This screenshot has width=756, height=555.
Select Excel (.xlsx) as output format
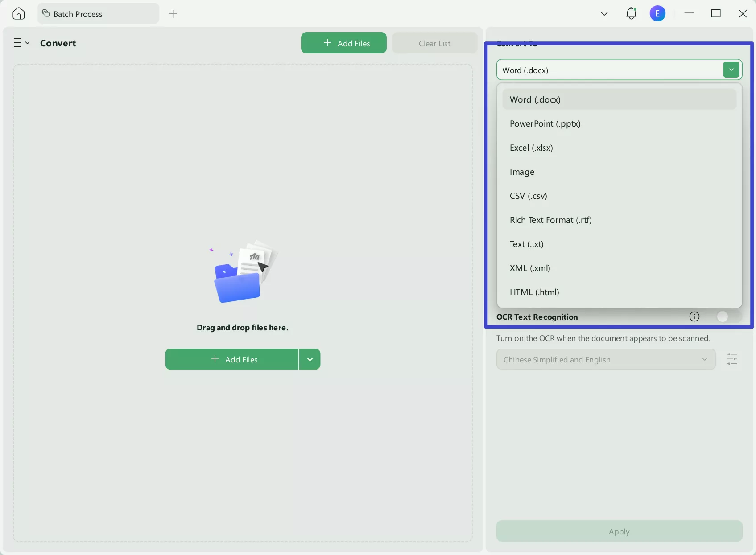pyautogui.click(x=531, y=148)
